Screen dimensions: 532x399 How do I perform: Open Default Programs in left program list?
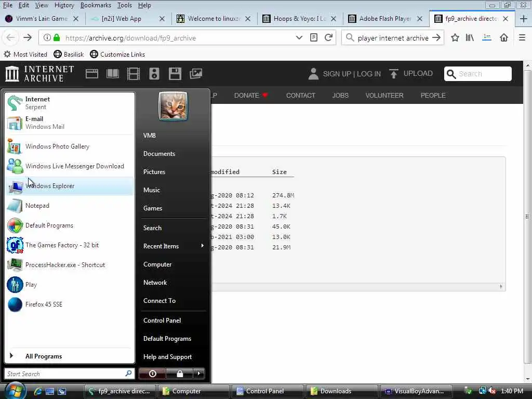[x=70, y=225]
